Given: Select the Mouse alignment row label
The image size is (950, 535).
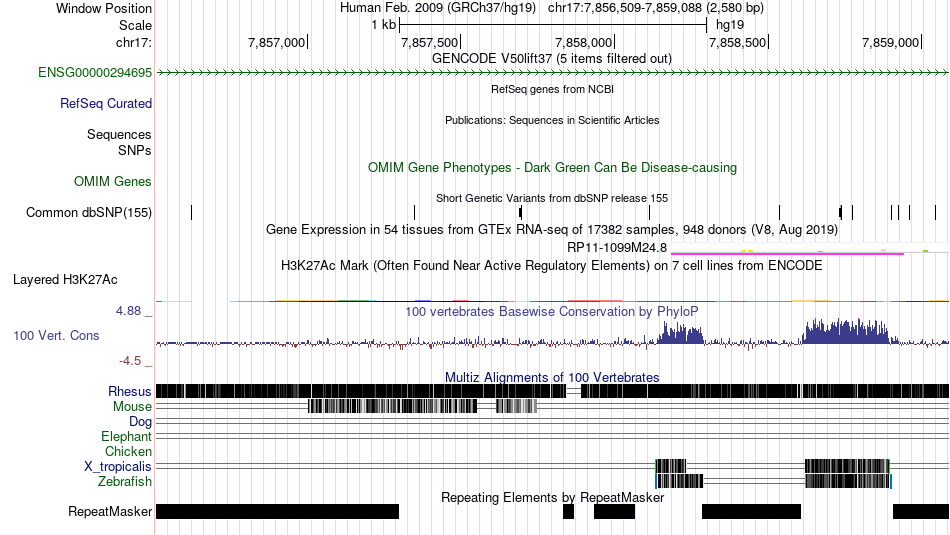Looking at the screenshot, I should pos(132,407).
